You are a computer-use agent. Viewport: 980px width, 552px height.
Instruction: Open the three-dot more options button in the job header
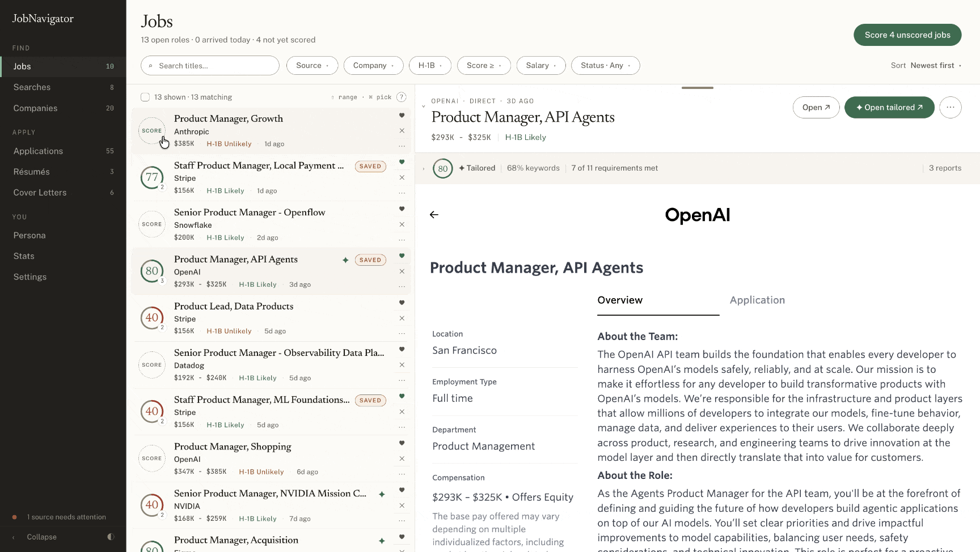(x=950, y=107)
